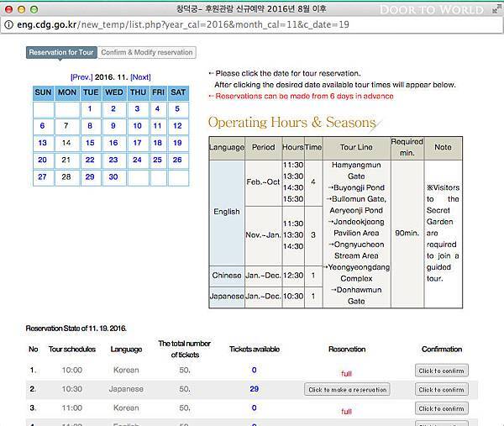Select November 5 in the calendar
The image size is (504, 426).
(177, 108)
